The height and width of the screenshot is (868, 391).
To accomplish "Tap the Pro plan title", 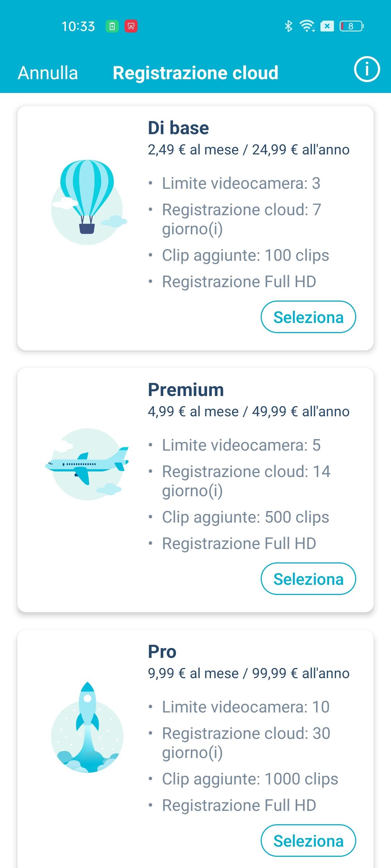I will click(x=162, y=651).
